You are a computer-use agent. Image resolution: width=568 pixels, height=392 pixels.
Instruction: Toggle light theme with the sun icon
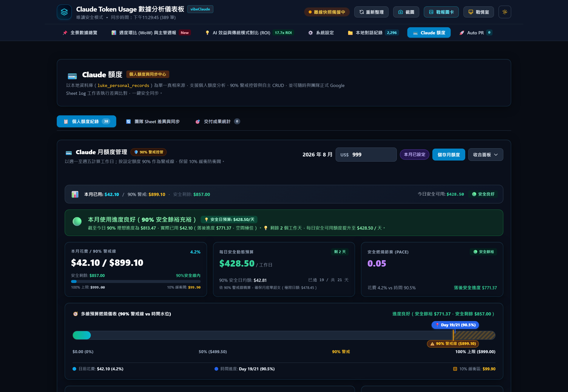(x=505, y=12)
